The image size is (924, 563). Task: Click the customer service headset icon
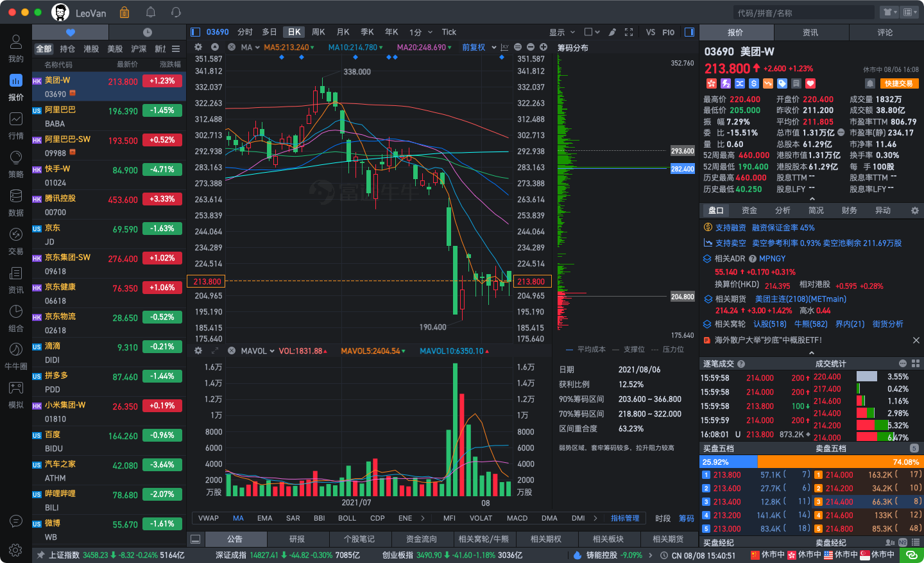(x=176, y=12)
